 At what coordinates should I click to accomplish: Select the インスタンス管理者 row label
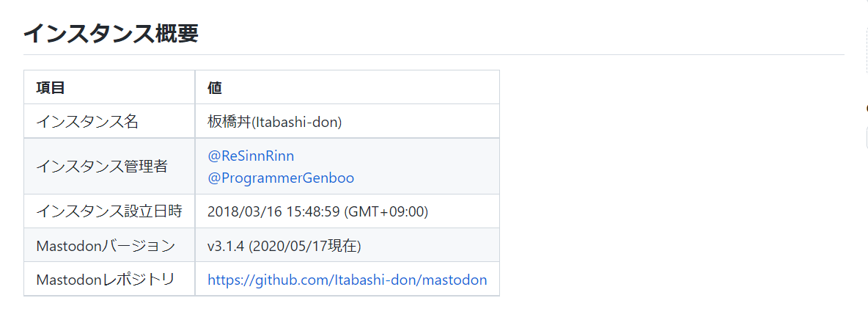pos(102,167)
